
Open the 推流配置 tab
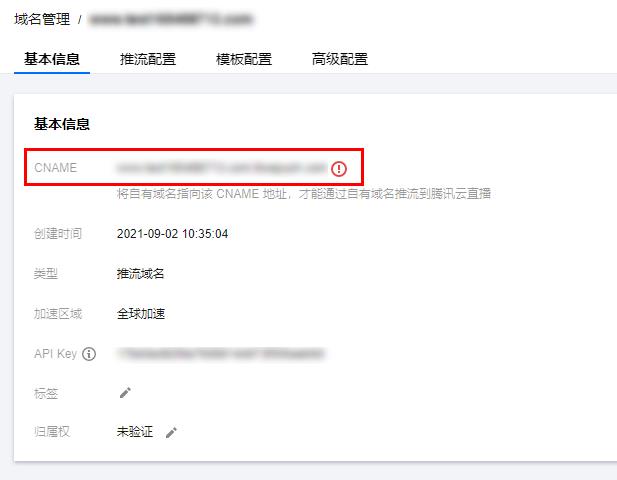pos(148,59)
